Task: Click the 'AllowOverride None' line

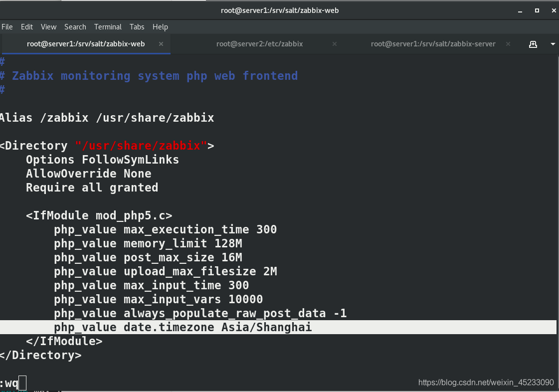Action: 89,174
